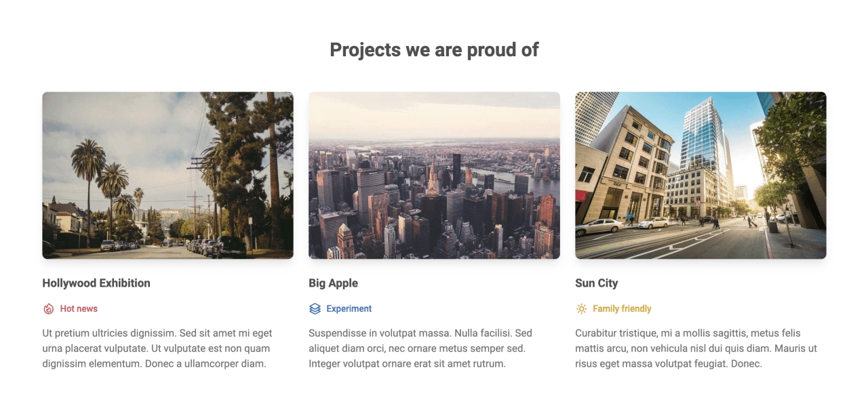Click the sun icon beside Family friendly
The image size is (868, 410).
[581, 309]
